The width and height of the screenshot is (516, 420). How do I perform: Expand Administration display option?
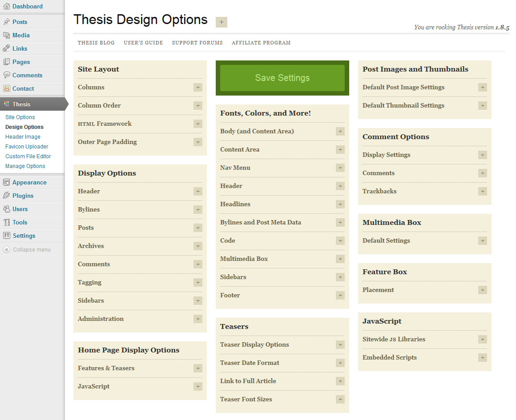coord(198,319)
